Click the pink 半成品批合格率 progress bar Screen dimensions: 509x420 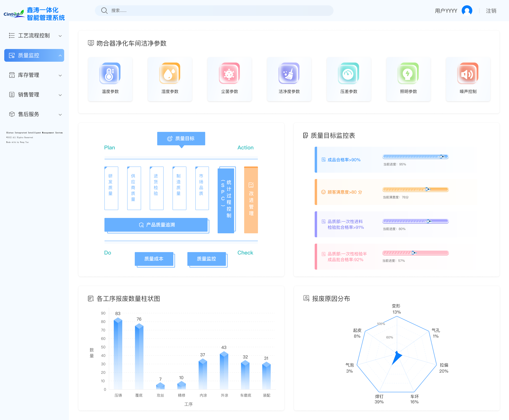[x=416, y=253]
